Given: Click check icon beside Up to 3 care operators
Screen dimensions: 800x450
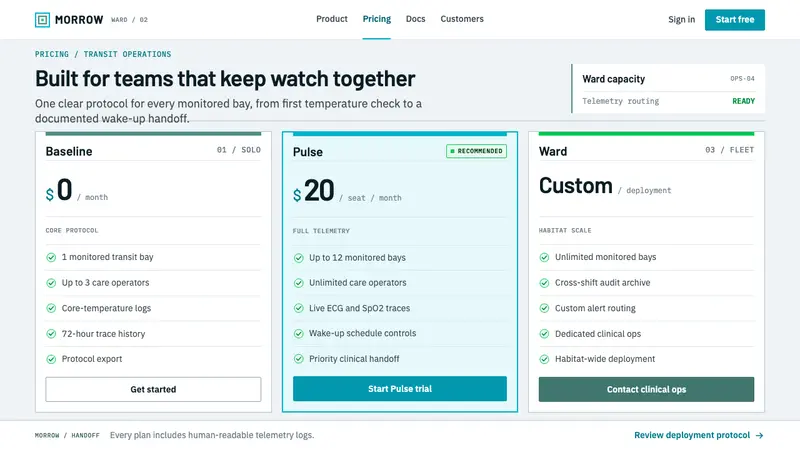Looking at the screenshot, I should coord(51,283).
